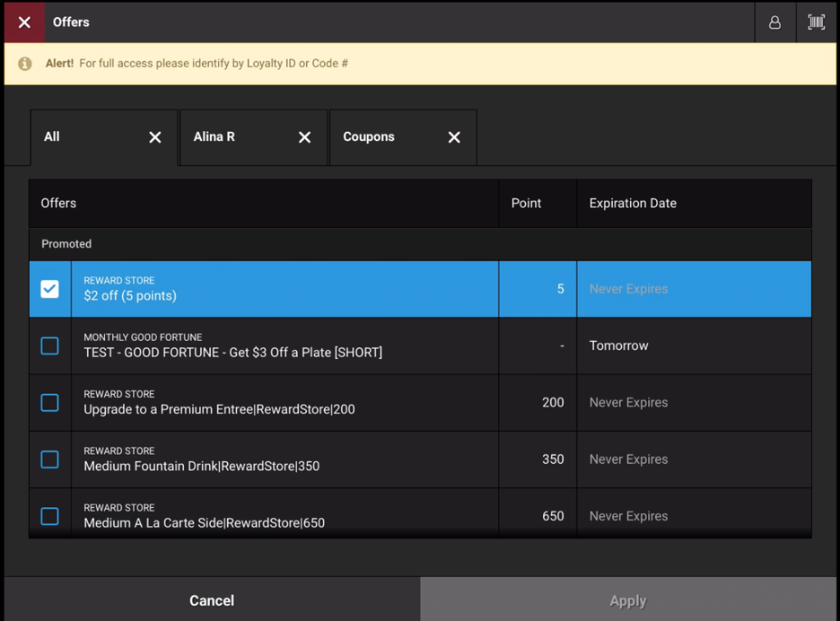Check the TEST - GOOD FORTUNE plate offer
Screen dimensions: 840x621
(49, 345)
